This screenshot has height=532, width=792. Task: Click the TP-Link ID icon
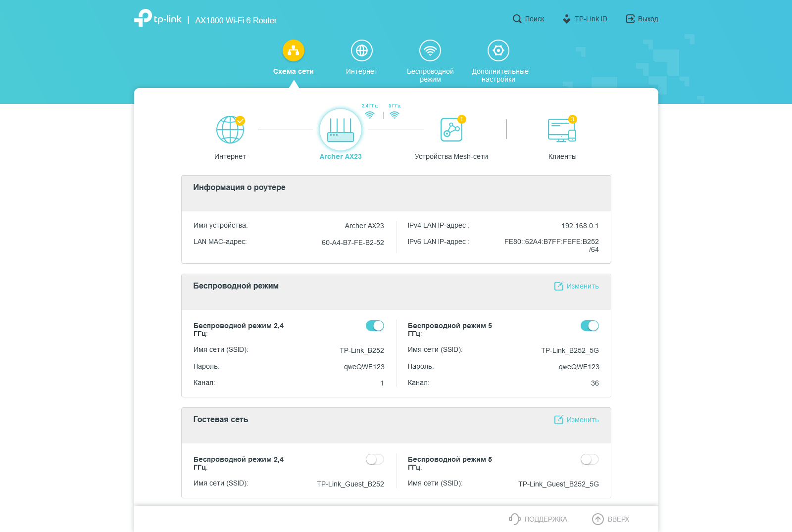(x=567, y=19)
